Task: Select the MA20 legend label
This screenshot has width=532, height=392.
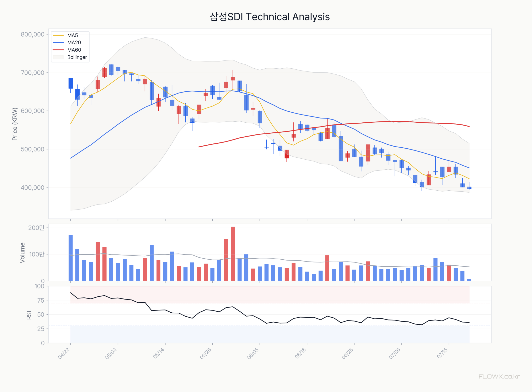Action: [74, 43]
